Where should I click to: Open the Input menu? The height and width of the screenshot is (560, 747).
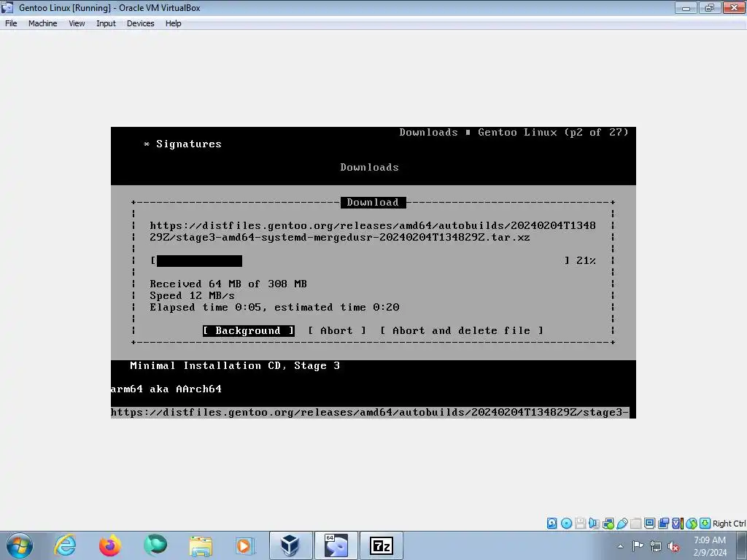coord(106,23)
